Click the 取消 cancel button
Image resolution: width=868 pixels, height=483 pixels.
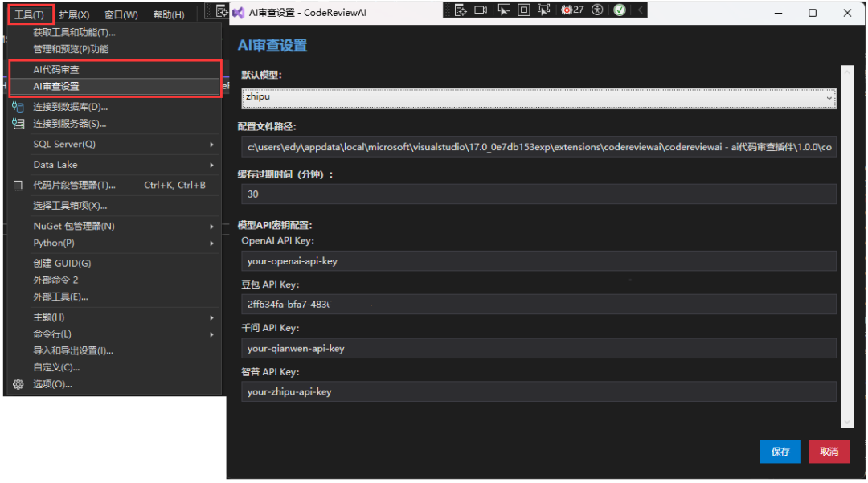pyautogui.click(x=829, y=451)
